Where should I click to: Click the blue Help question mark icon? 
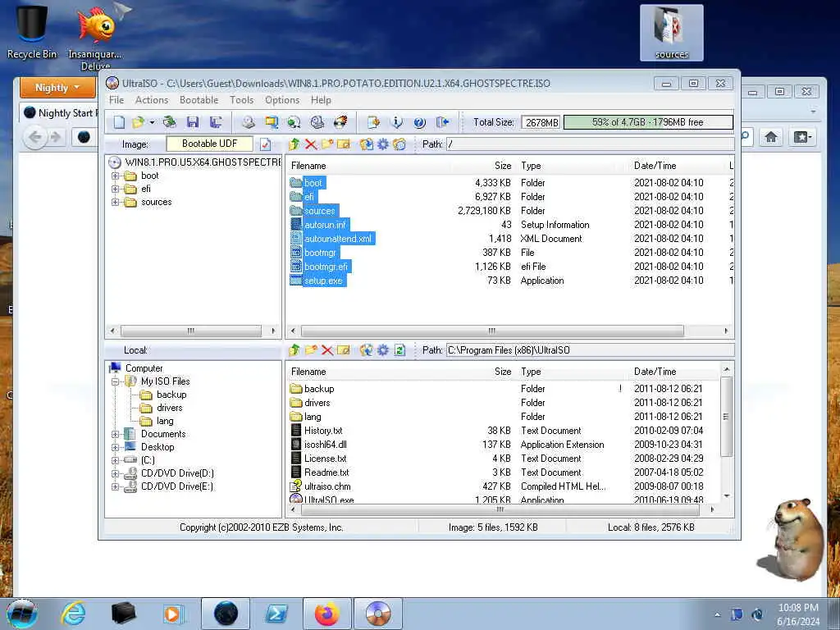tap(419, 123)
